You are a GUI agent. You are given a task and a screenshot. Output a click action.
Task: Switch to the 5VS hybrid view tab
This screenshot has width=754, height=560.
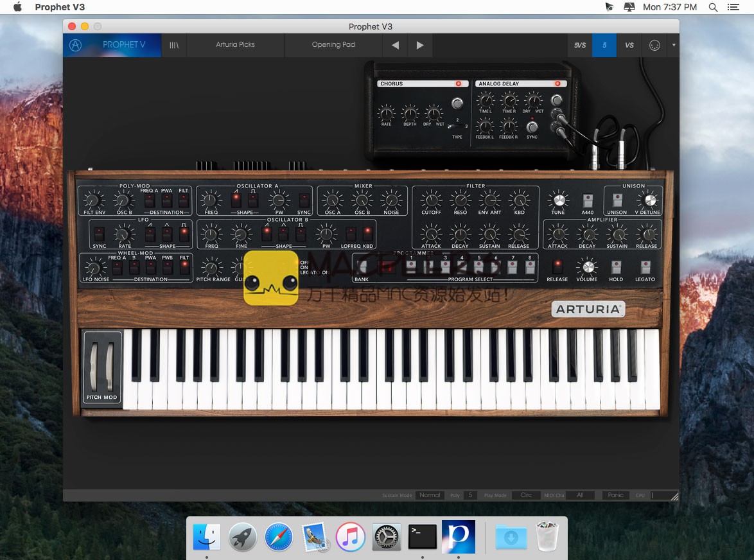click(x=580, y=45)
